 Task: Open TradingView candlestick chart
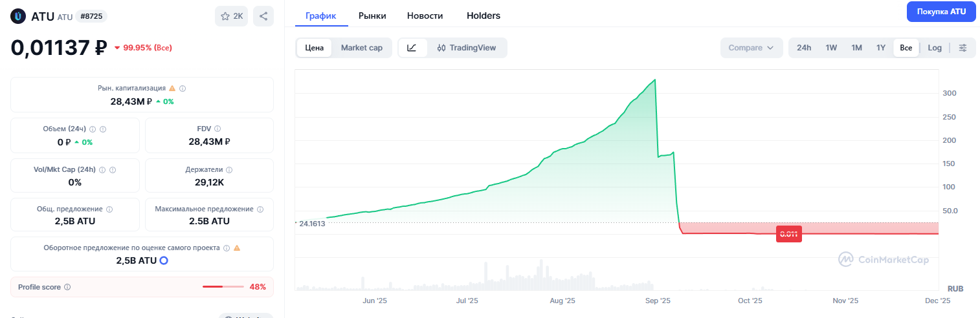[x=467, y=48]
